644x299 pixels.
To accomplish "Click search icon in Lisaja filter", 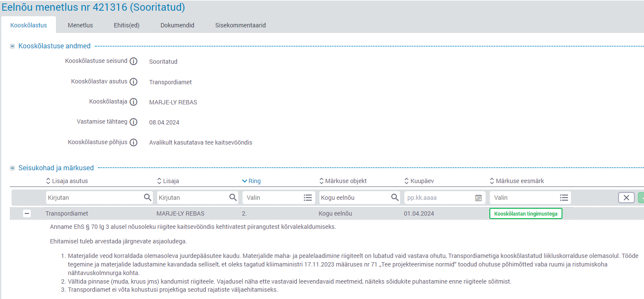I will point(233,198).
